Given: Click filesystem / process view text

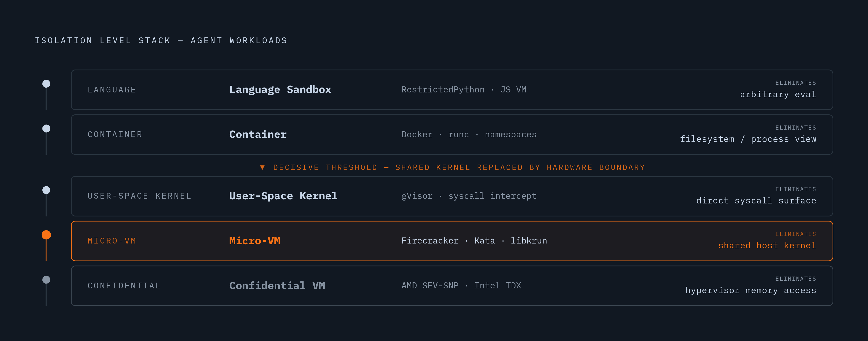Looking at the screenshot, I should (748, 139).
